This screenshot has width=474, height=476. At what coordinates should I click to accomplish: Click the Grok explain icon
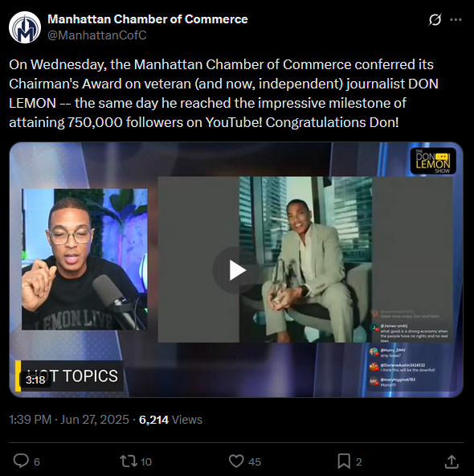point(435,20)
